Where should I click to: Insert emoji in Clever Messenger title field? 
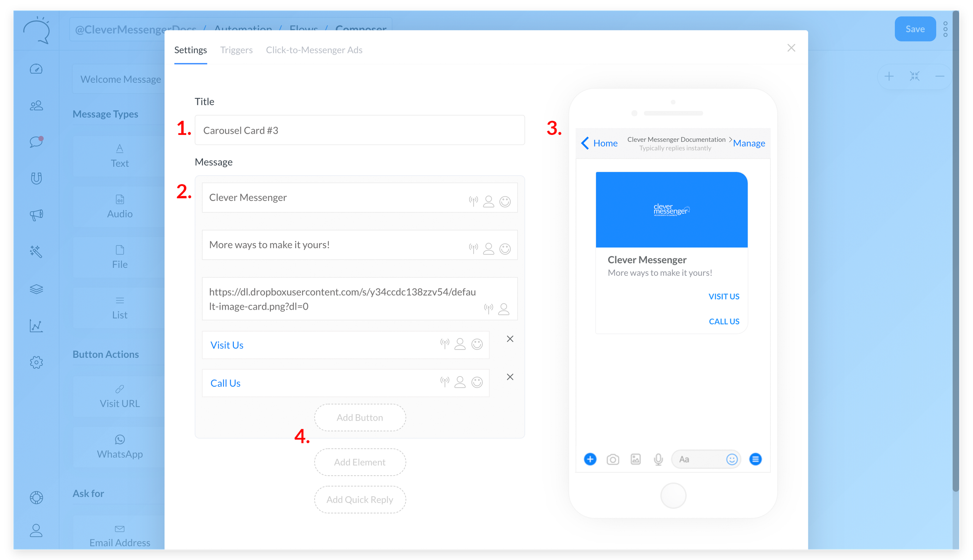pos(505,201)
